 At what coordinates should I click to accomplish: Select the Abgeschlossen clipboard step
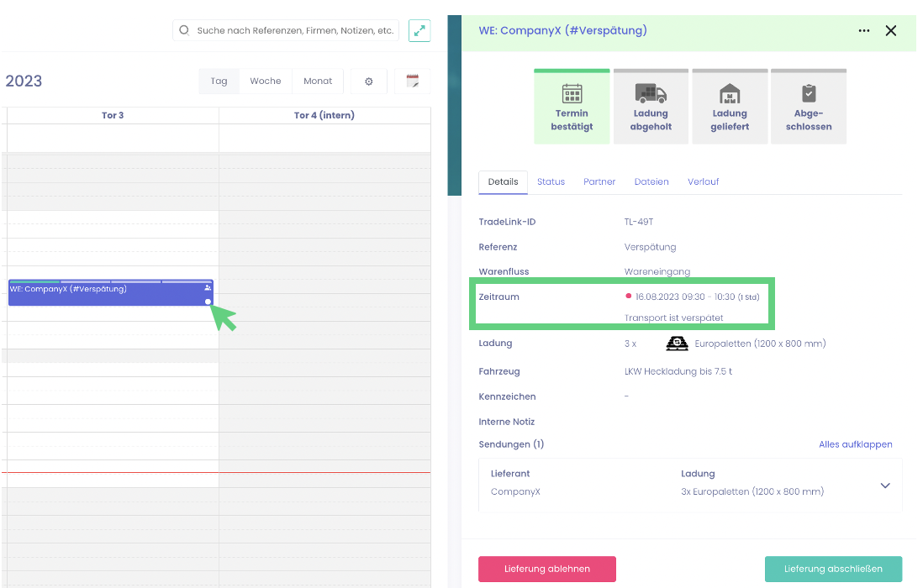click(808, 107)
